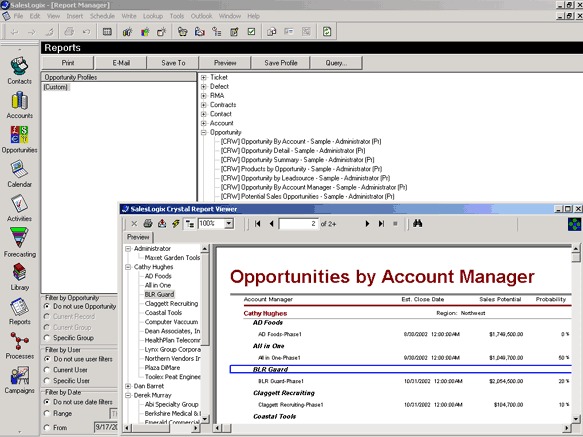The image size is (583, 437).
Task: Toggle group tree icon in report viewer
Action: pyautogui.click(x=190, y=224)
